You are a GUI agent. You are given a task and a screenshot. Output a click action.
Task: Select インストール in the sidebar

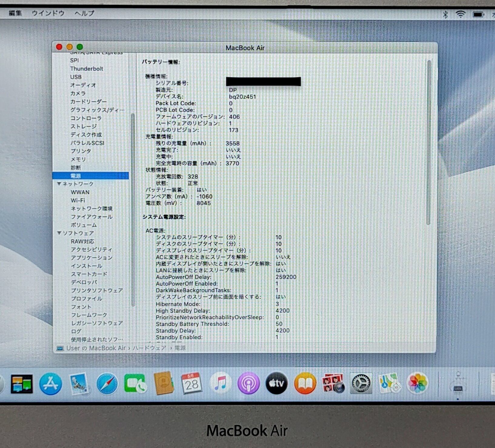point(86,266)
